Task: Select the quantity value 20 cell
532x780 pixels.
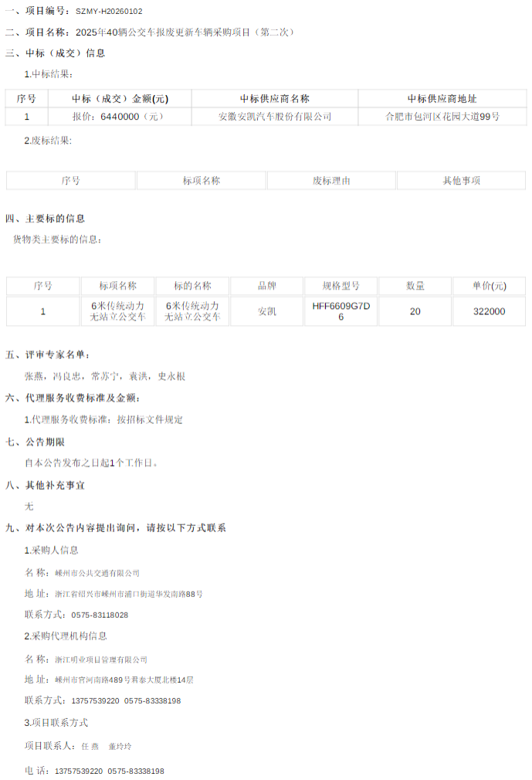Action: 415,311
